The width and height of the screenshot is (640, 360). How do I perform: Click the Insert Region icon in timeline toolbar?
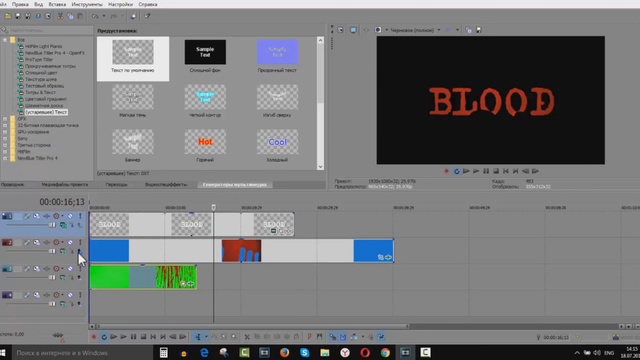tap(319, 337)
